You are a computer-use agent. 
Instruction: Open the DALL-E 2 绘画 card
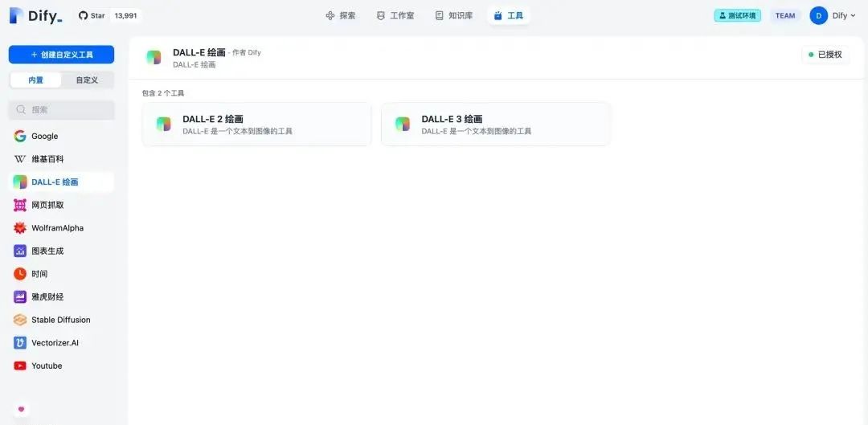(257, 125)
